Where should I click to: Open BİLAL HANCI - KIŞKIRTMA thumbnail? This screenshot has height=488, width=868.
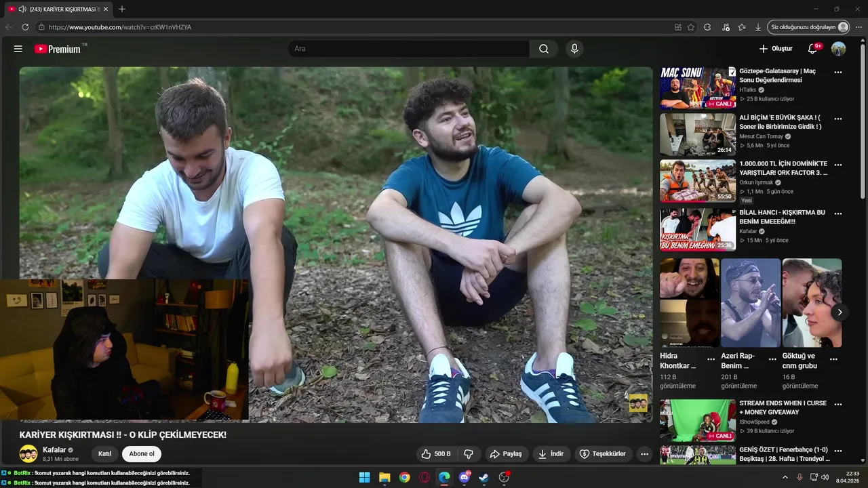698,229
